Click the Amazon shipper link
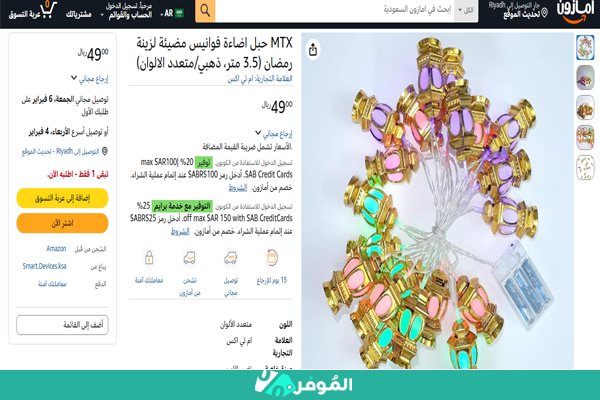The image size is (600, 400). tap(56, 249)
